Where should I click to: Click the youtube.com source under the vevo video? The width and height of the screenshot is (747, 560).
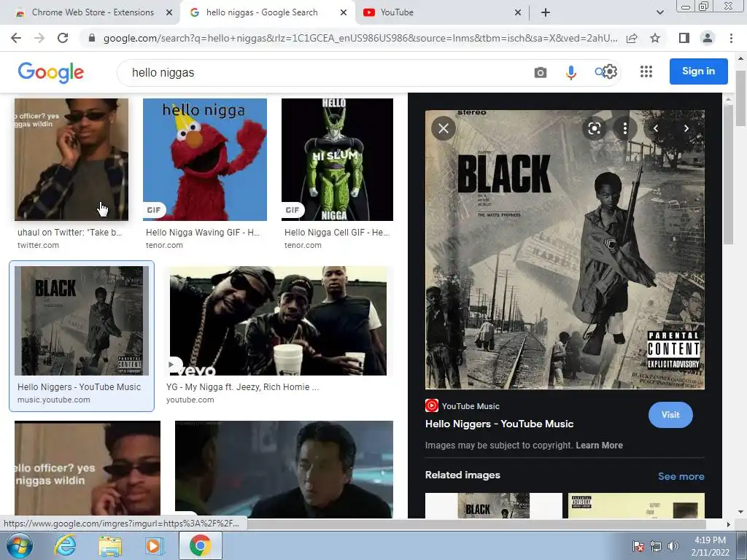click(190, 400)
